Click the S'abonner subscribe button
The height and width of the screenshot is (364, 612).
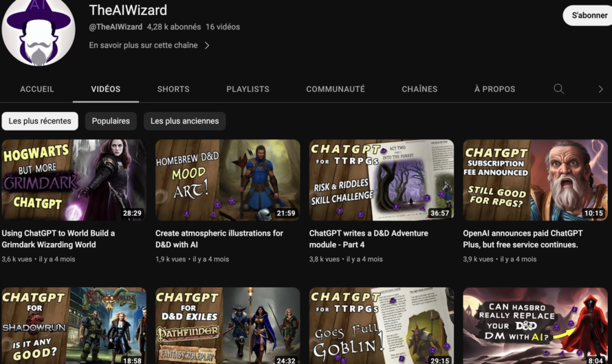589,15
